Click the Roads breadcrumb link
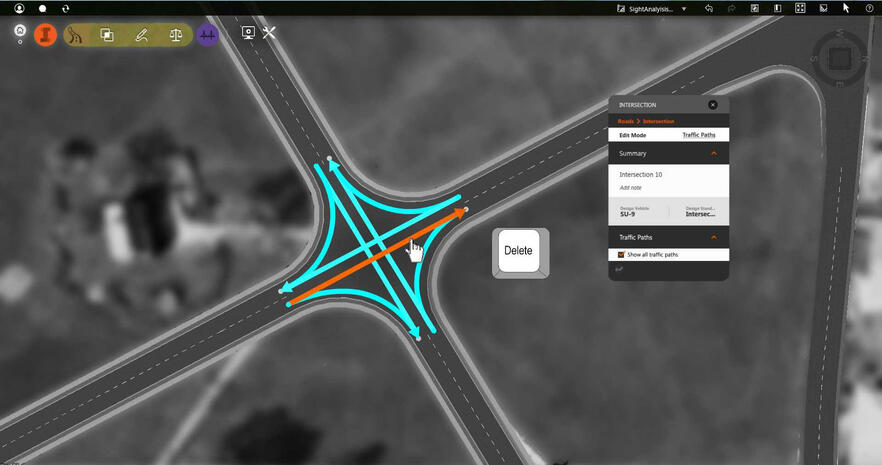The image size is (882, 465). point(626,121)
